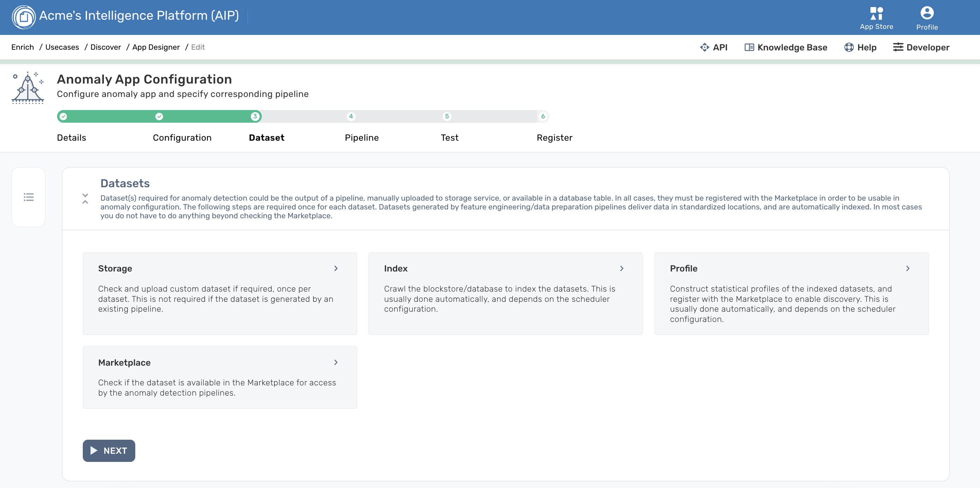Expand the Index card

click(x=622, y=268)
